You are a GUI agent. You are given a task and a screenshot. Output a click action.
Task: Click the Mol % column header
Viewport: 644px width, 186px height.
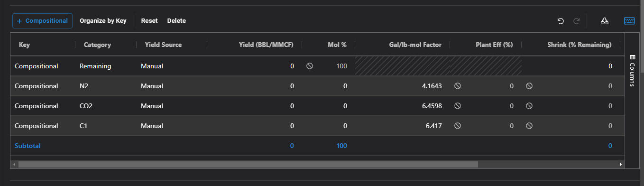coord(337,45)
